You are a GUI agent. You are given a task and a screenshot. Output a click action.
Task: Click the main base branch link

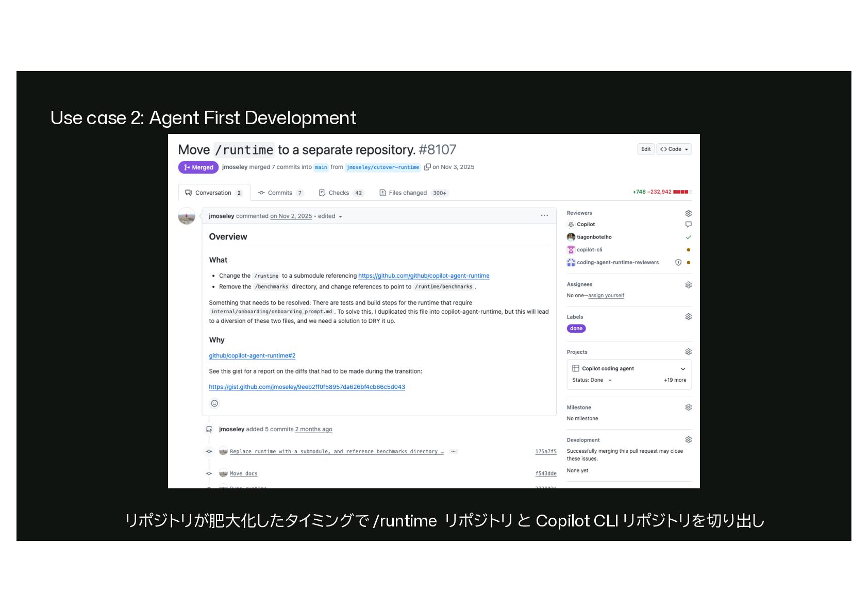(x=321, y=167)
